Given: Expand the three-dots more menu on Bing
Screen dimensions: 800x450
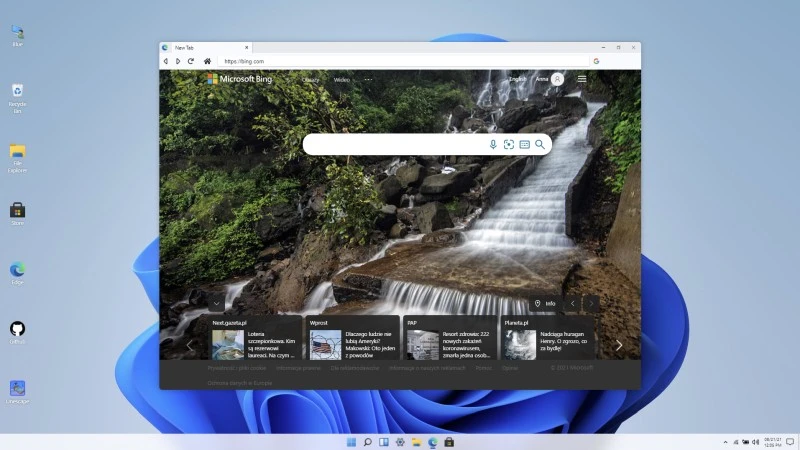Looking at the screenshot, I should click(368, 80).
